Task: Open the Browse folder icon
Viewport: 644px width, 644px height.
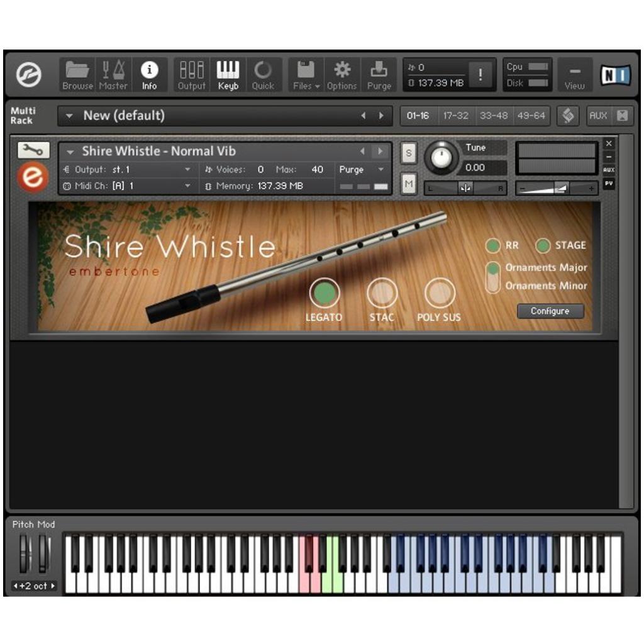Action: 77,75
